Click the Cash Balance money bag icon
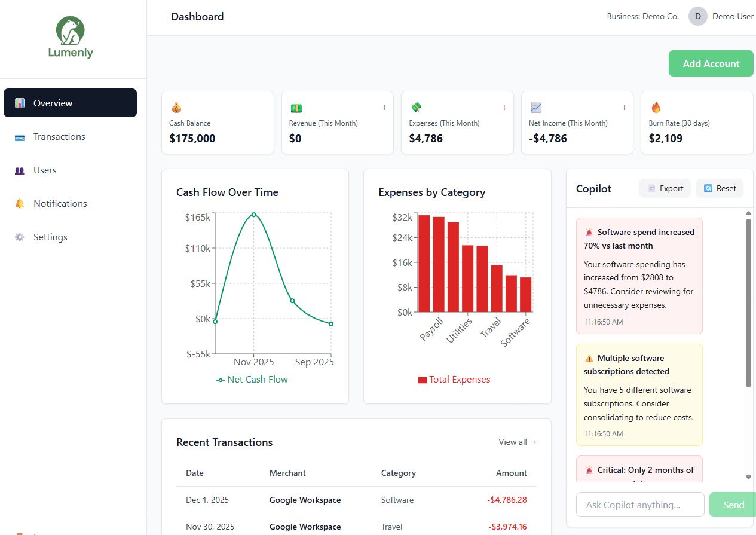The width and height of the screenshot is (756, 535). tap(176, 107)
